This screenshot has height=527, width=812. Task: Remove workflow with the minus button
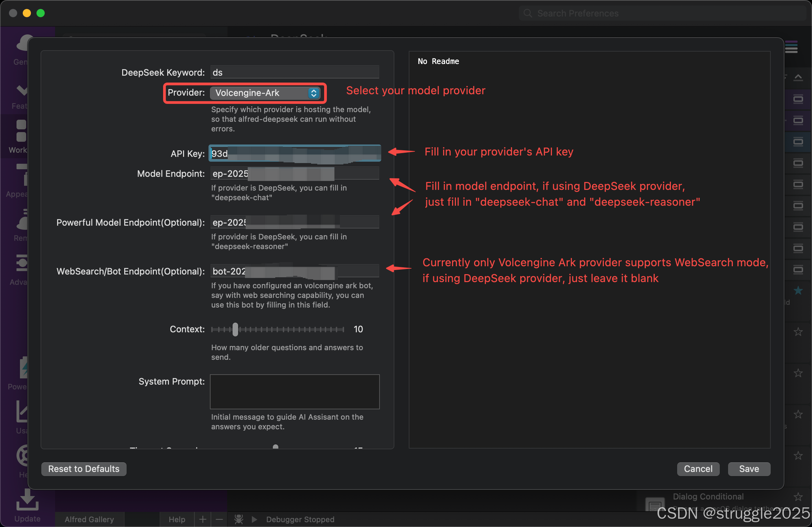click(219, 519)
